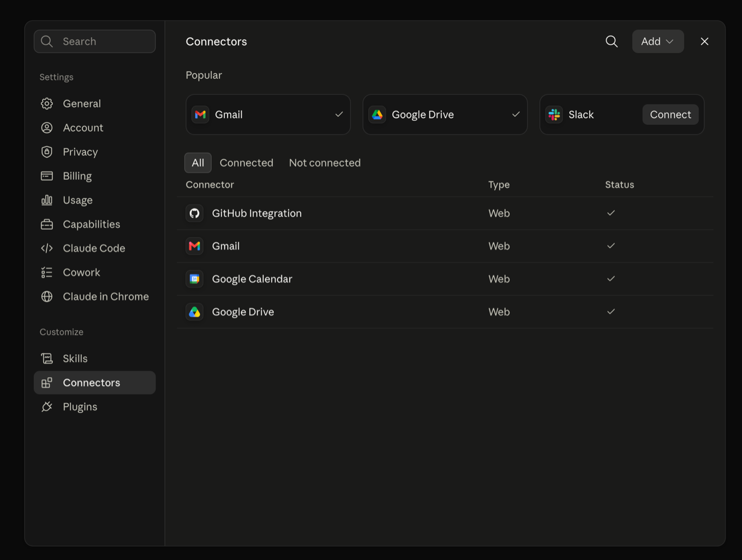Select the Google Drive name in the connector list

point(243,312)
